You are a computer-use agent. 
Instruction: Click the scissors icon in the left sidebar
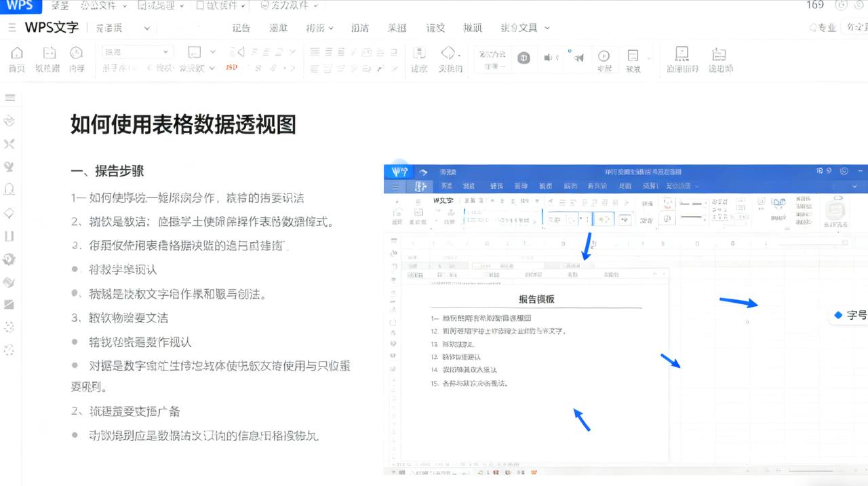tap(9, 144)
